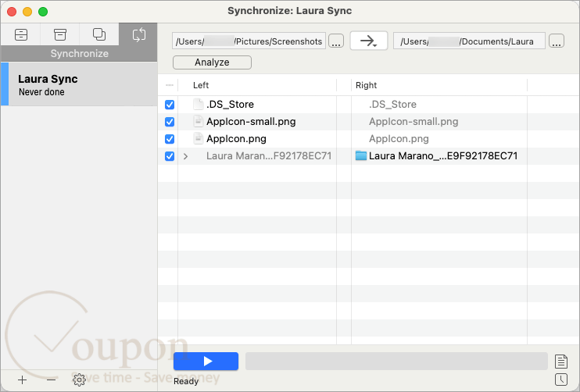This screenshot has height=392, width=580.
Task: Click the sync progress bar
Action: pyautogui.click(x=396, y=361)
